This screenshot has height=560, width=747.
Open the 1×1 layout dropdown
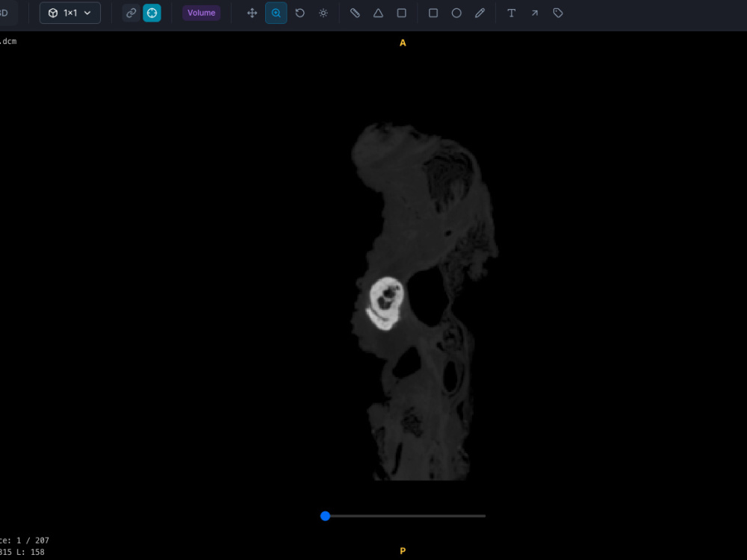pos(70,13)
